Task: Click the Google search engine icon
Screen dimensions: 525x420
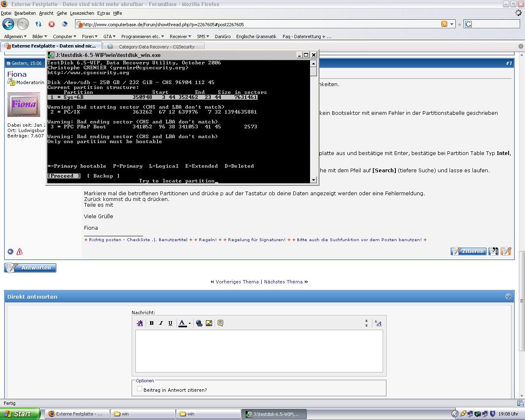Action: tap(468, 24)
